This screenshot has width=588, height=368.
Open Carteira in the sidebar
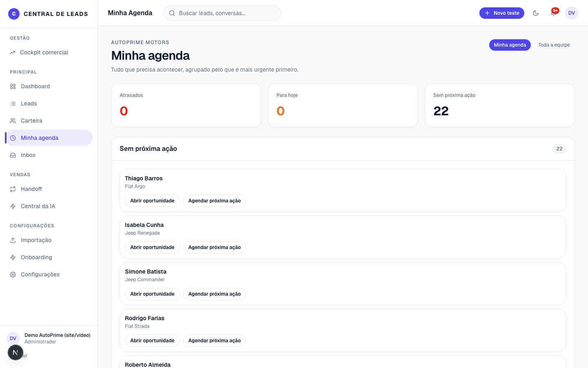point(49,121)
